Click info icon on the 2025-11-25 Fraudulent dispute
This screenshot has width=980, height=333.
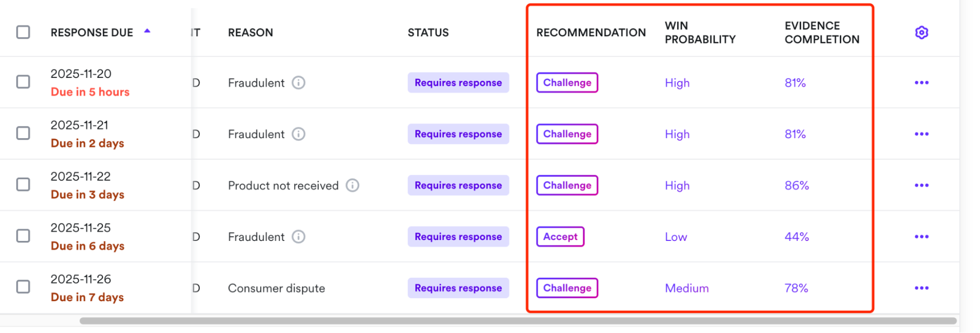pos(299,237)
